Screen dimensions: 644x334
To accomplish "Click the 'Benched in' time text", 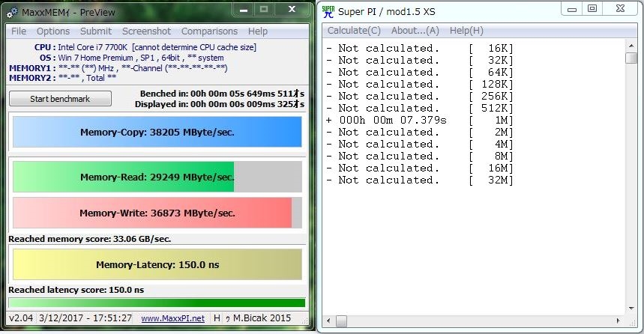I will 222,94.
